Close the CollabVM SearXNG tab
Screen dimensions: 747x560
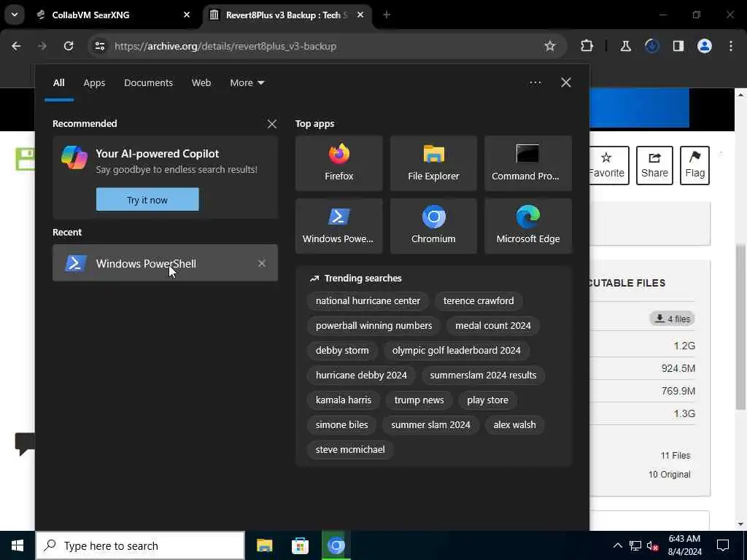click(187, 15)
